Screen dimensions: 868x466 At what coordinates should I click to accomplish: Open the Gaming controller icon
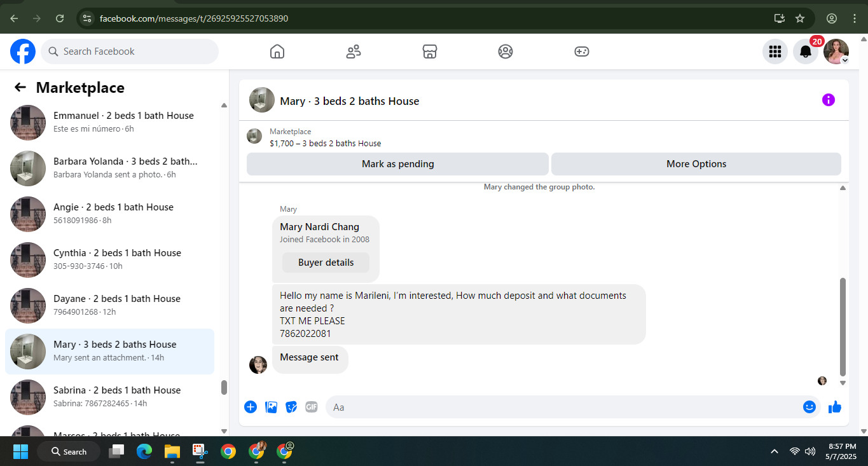pos(582,51)
